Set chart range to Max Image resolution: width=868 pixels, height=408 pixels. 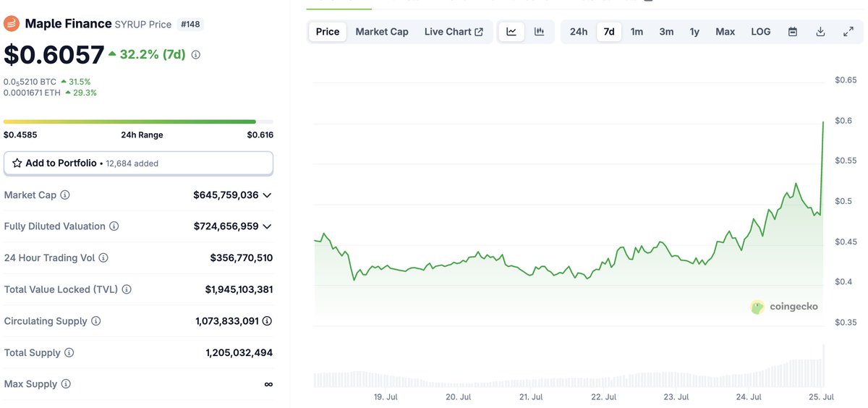tap(726, 32)
